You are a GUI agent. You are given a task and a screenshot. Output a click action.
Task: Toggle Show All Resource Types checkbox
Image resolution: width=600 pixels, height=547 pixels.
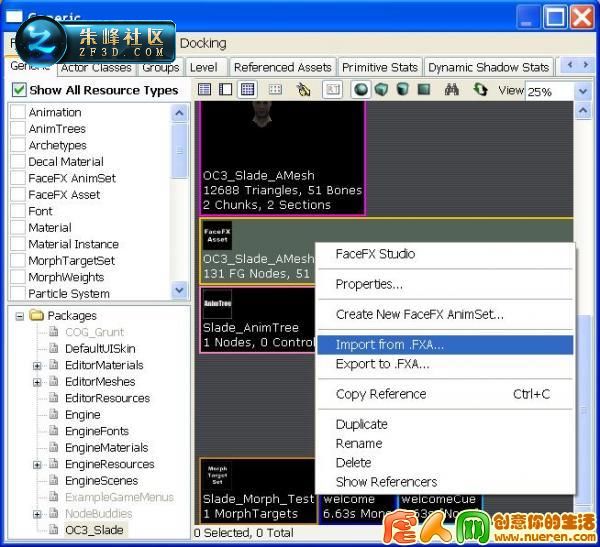(19, 90)
